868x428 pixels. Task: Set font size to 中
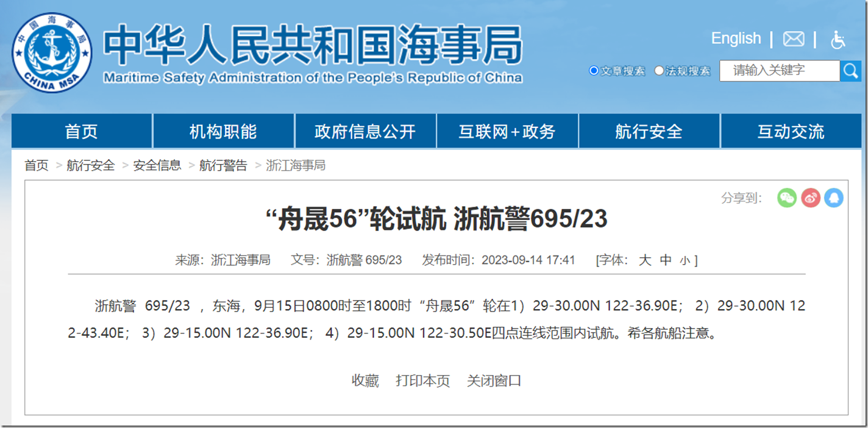click(x=666, y=260)
